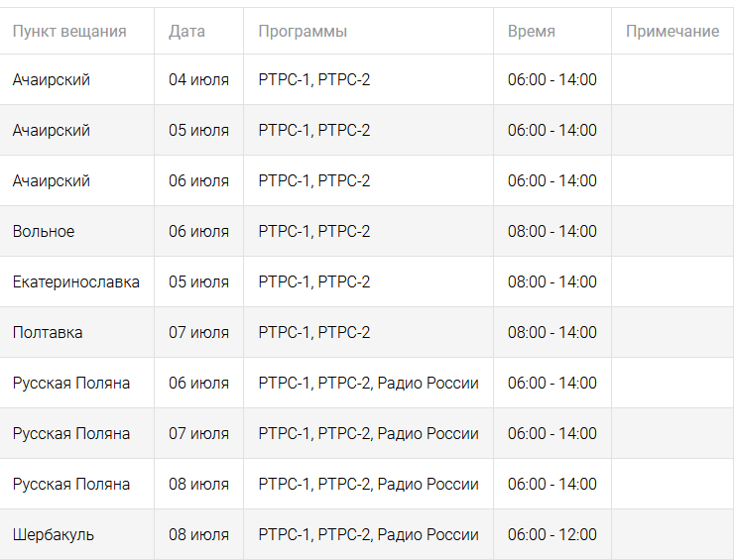The image size is (736, 560).
Task: Click the "Время" column header
Action: pyautogui.click(x=531, y=32)
